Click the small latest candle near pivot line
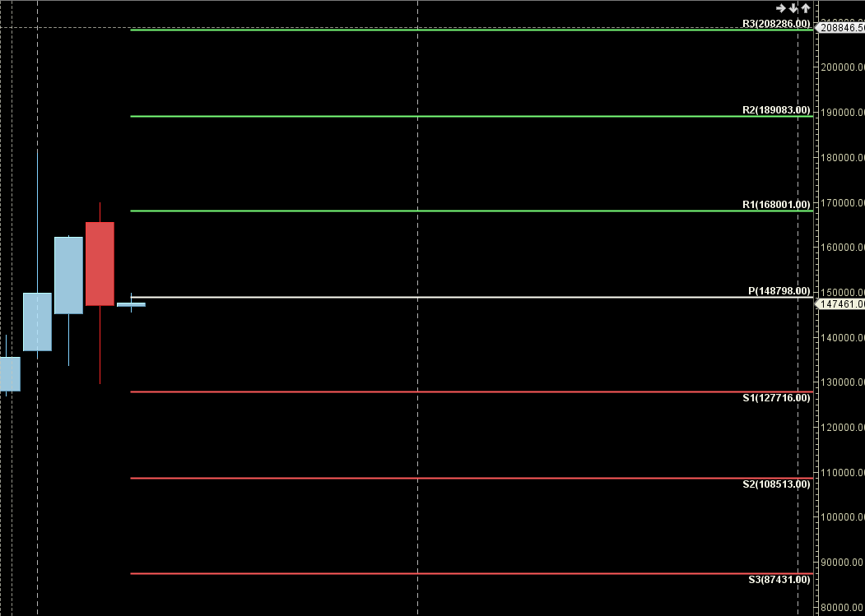The width and height of the screenshot is (865, 616). pos(131,304)
